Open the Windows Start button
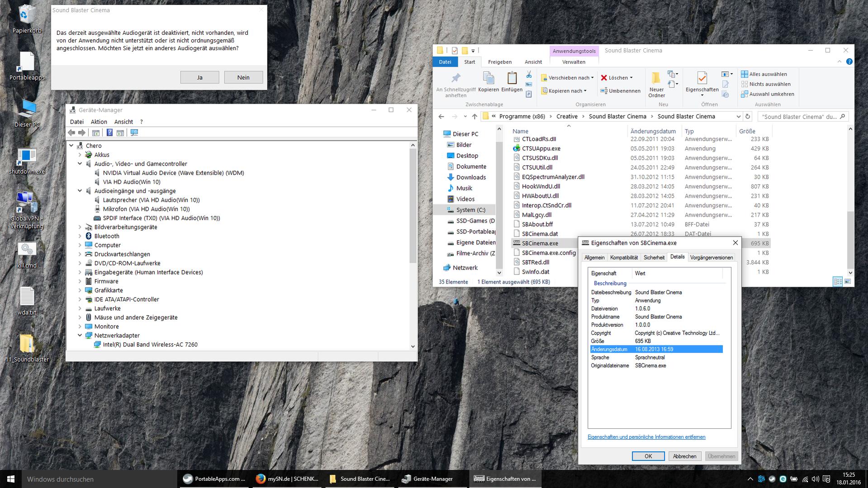 pyautogui.click(x=11, y=479)
